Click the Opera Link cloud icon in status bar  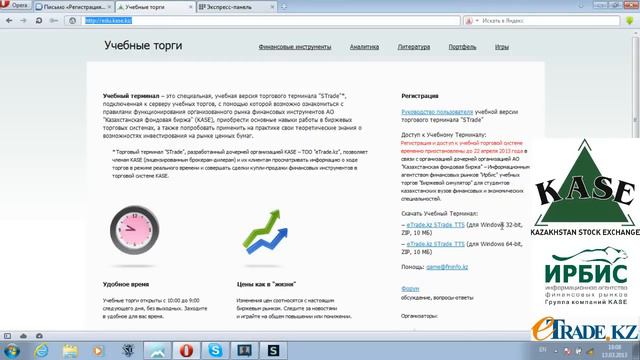tap(23, 336)
